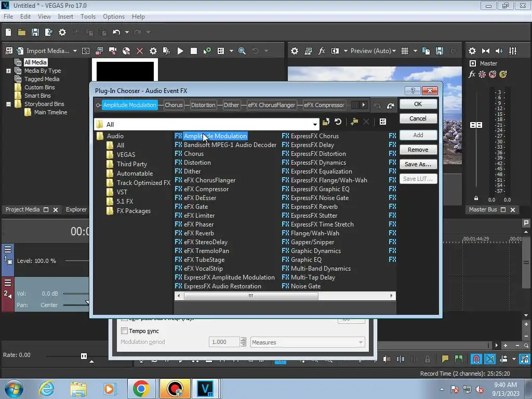Select Graphic EQ plug-in
This screenshot has height=399, width=532.
coord(306,260)
